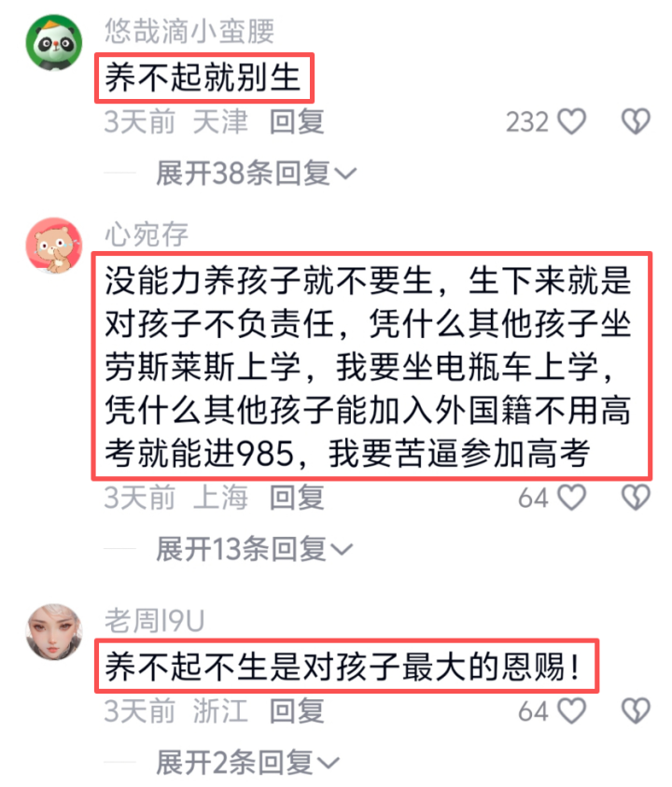
Task: Like the comment by 心宛存
Action: click(572, 498)
